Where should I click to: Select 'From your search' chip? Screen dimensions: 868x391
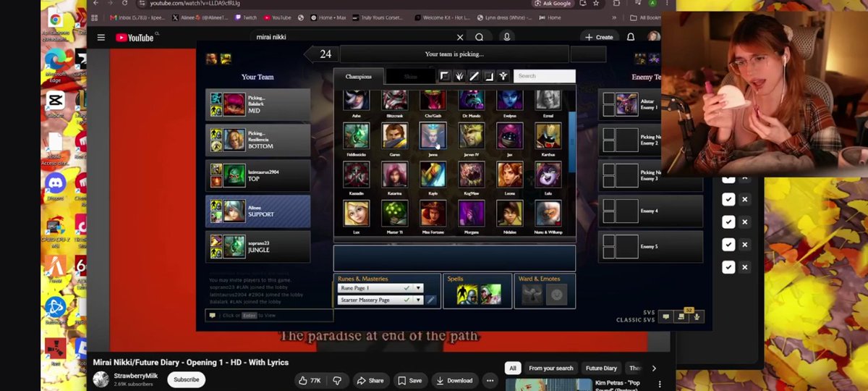coord(550,368)
